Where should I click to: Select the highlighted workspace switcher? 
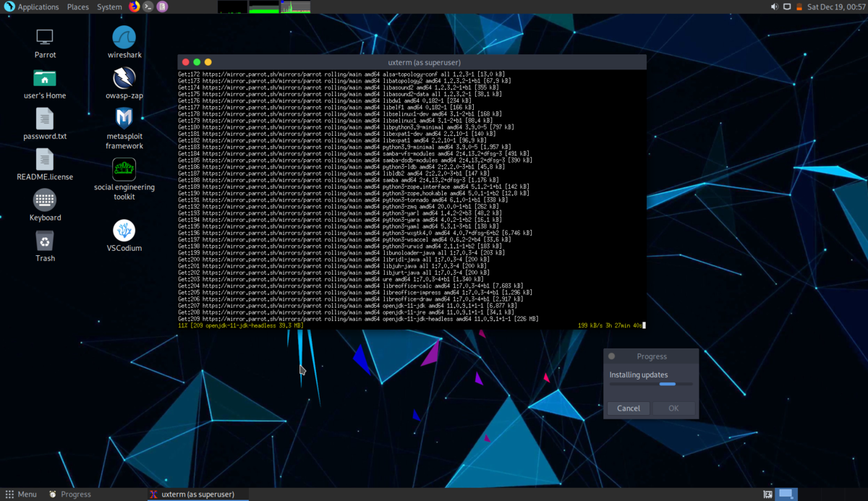(787, 494)
